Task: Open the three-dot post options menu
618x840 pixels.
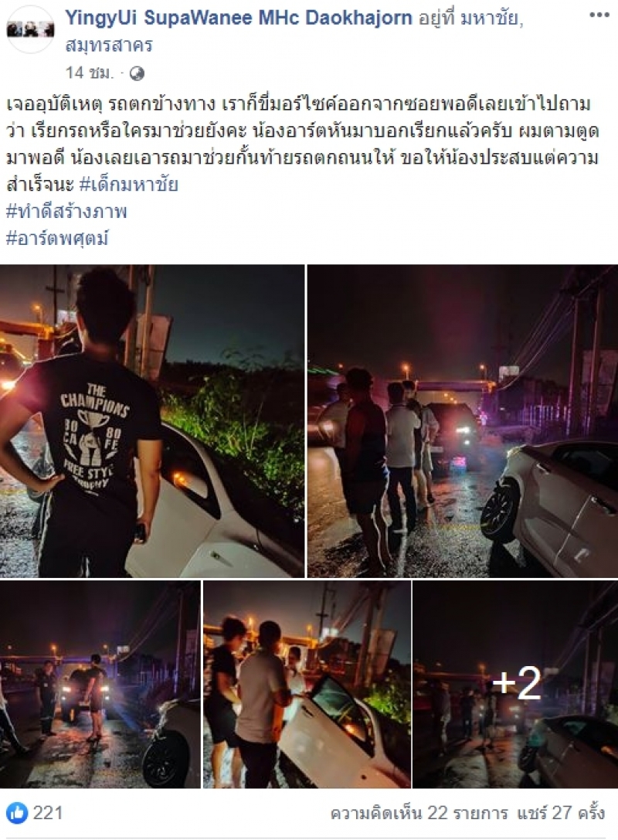Action: [599, 15]
